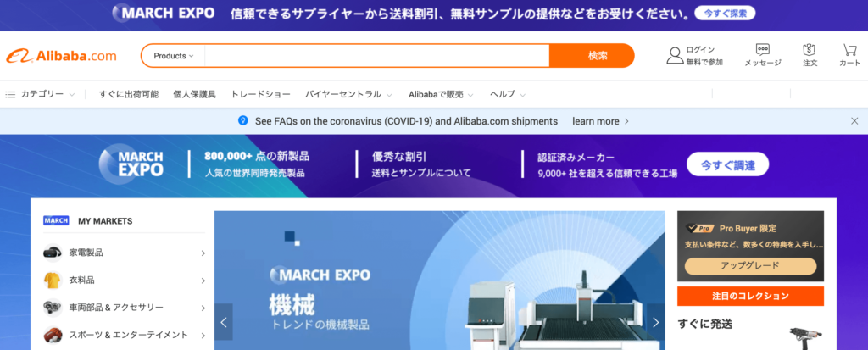
Task: Show the previous carousel slide
Action: (x=224, y=322)
